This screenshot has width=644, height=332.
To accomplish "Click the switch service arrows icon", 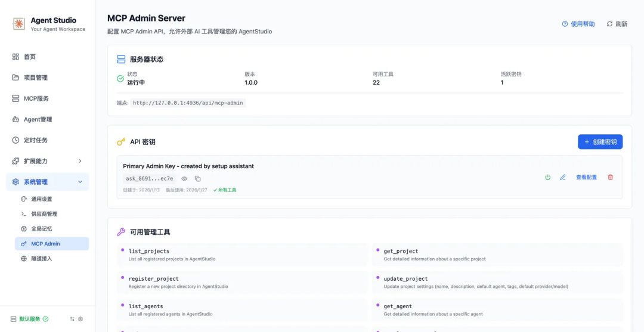I will [x=72, y=319].
